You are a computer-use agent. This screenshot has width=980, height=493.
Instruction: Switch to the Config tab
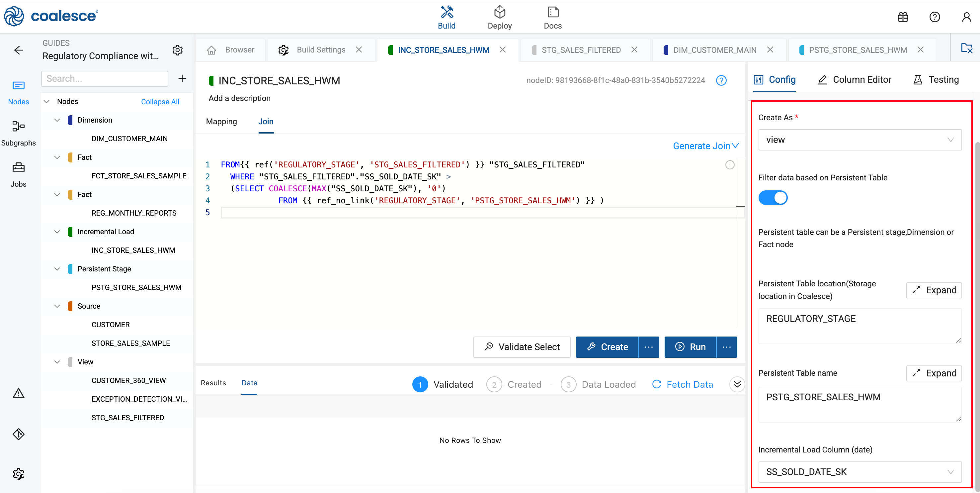[775, 80]
